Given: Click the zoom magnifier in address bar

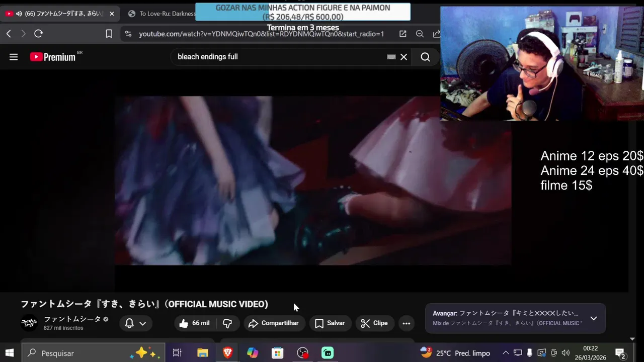Looking at the screenshot, I should click(x=420, y=34).
